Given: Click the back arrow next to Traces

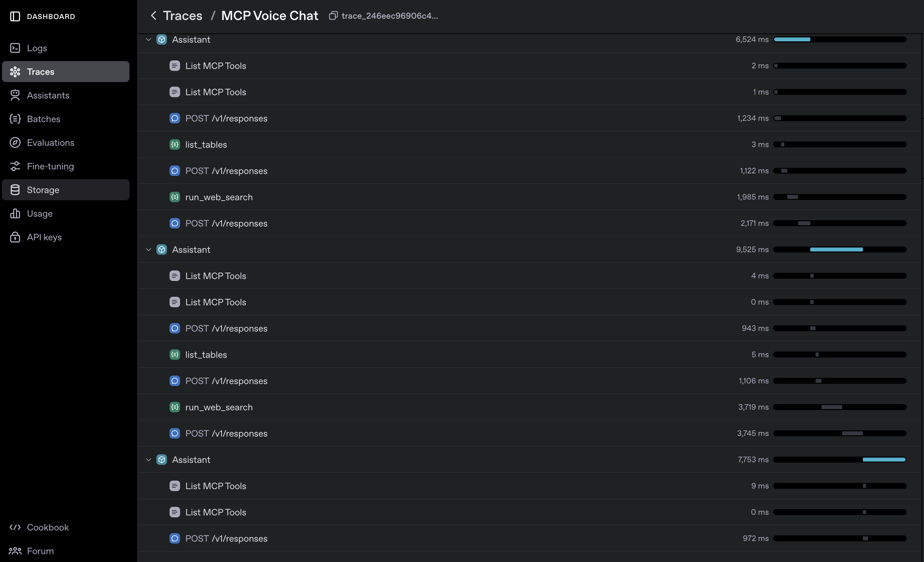Looking at the screenshot, I should [153, 16].
